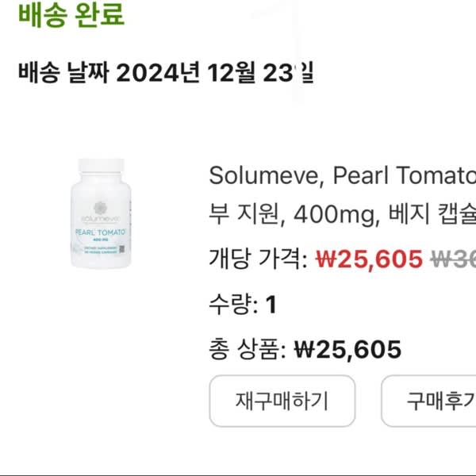Open the 구매후기 review button
This screenshot has width=476, height=476.
[428, 401]
